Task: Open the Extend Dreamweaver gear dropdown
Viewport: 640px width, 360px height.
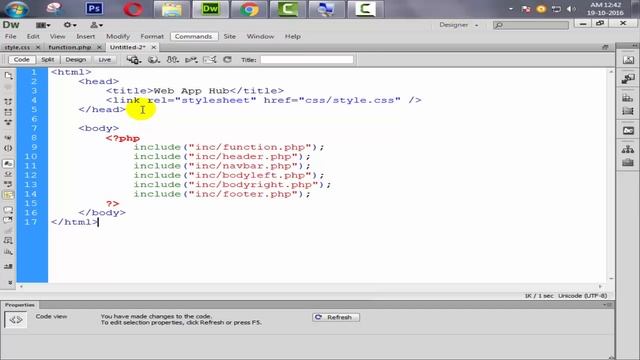Action: click(x=70, y=25)
